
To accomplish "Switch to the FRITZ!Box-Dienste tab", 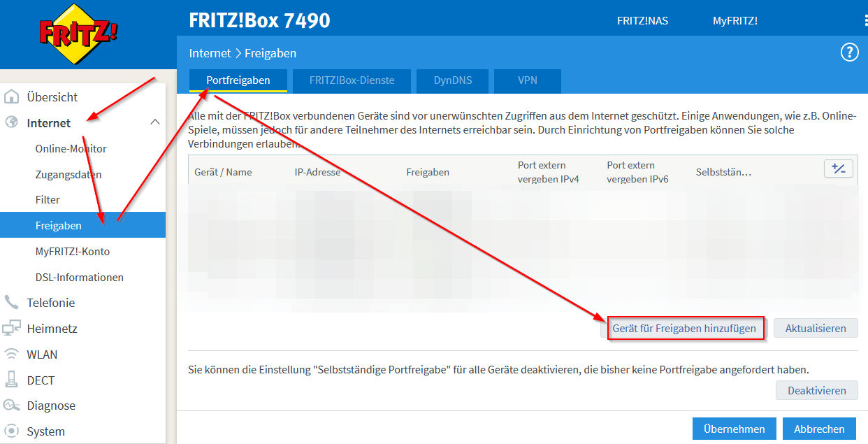I will [352, 80].
